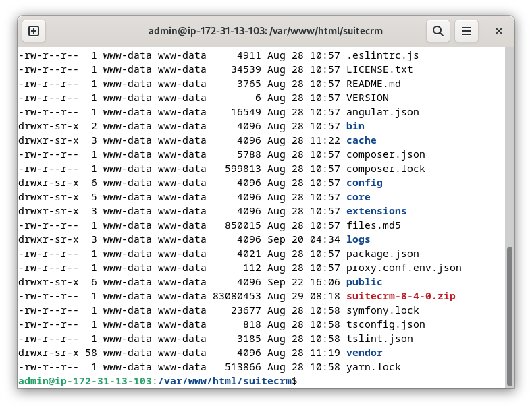Viewport: 532px width, 408px height.
Task: Open the hamburger main menu
Action: tap(467, 31)
